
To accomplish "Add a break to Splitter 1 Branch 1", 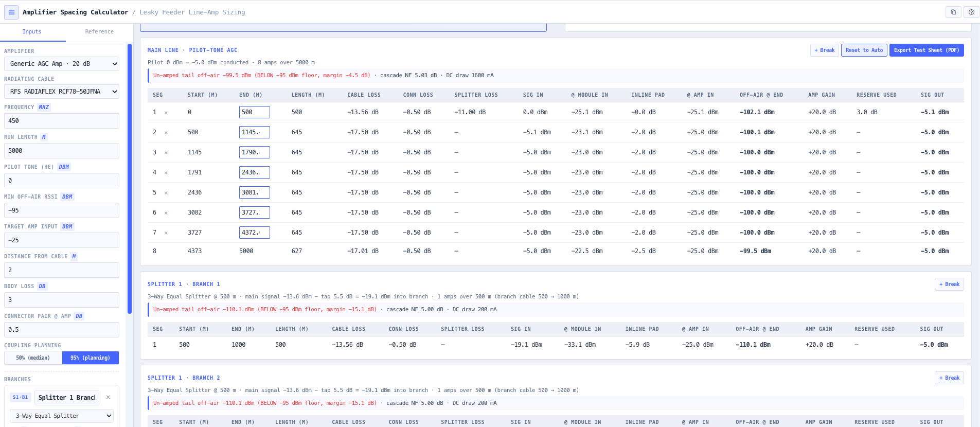I will click(x=949, y=284).
